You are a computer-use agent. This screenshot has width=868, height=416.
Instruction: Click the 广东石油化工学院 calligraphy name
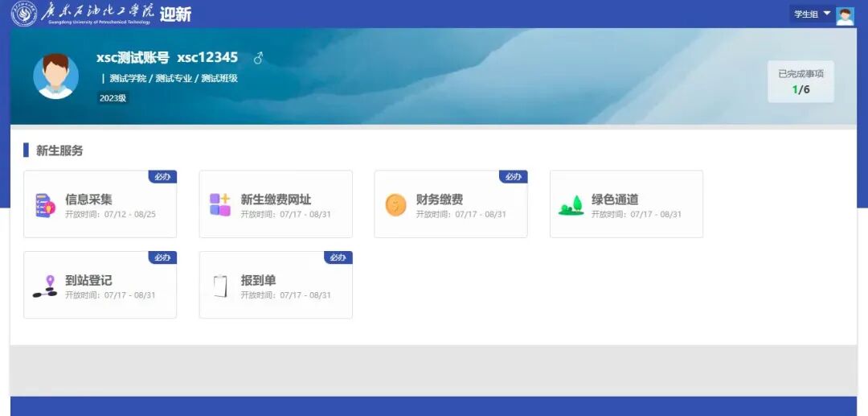coord(98,10)
